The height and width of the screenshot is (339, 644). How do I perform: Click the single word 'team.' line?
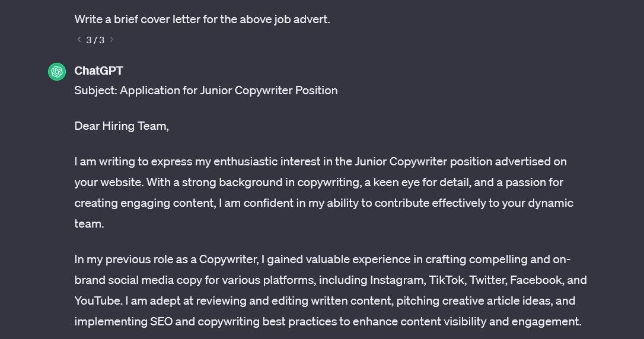pos(89,223)
